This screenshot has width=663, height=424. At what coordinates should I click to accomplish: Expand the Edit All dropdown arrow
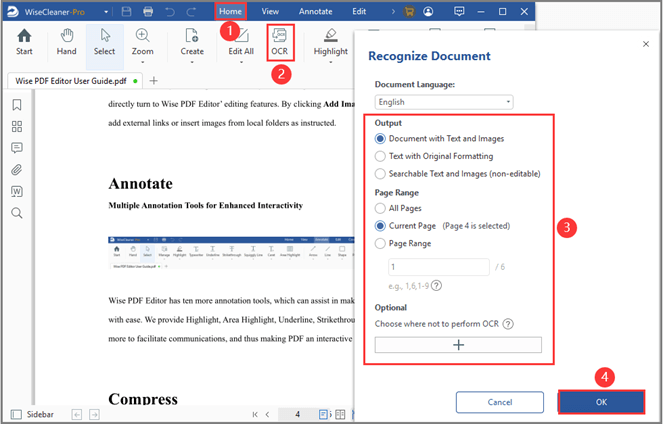pos(241,63)
